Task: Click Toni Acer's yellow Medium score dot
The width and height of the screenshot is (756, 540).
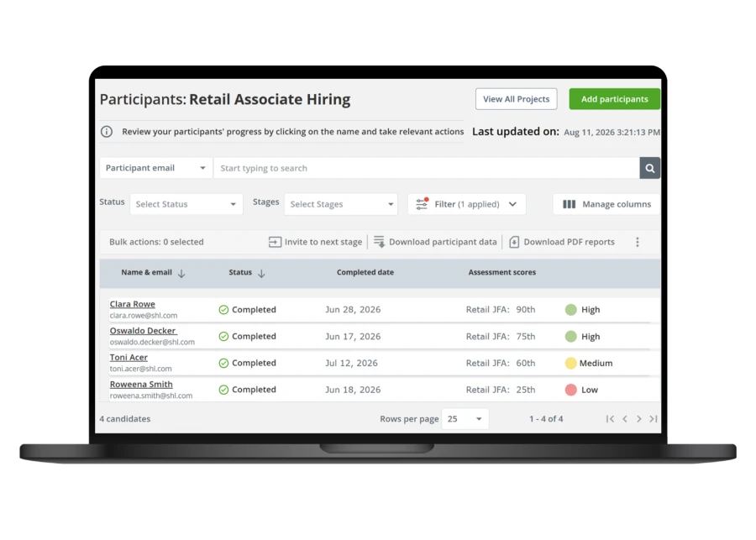Action: tap(571, 363)
